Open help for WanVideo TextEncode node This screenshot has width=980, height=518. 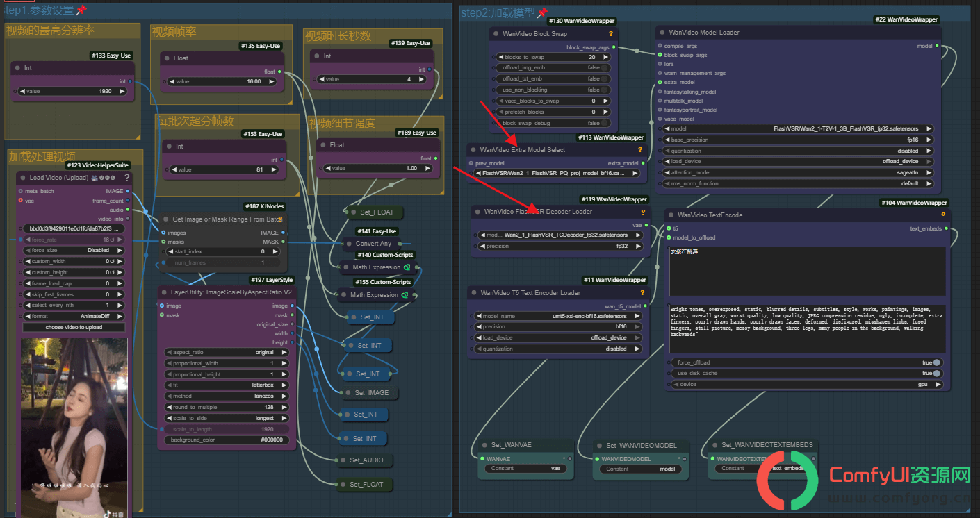[944, 215]
